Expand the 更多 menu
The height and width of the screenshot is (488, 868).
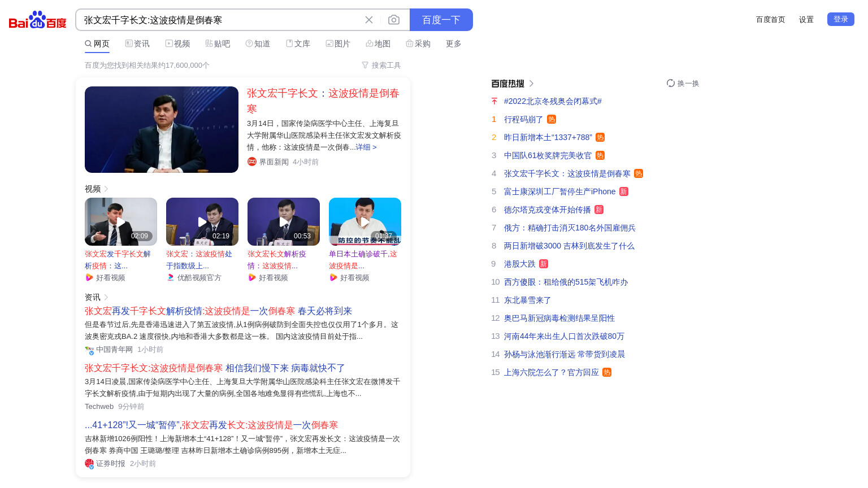tap(454, 43)
